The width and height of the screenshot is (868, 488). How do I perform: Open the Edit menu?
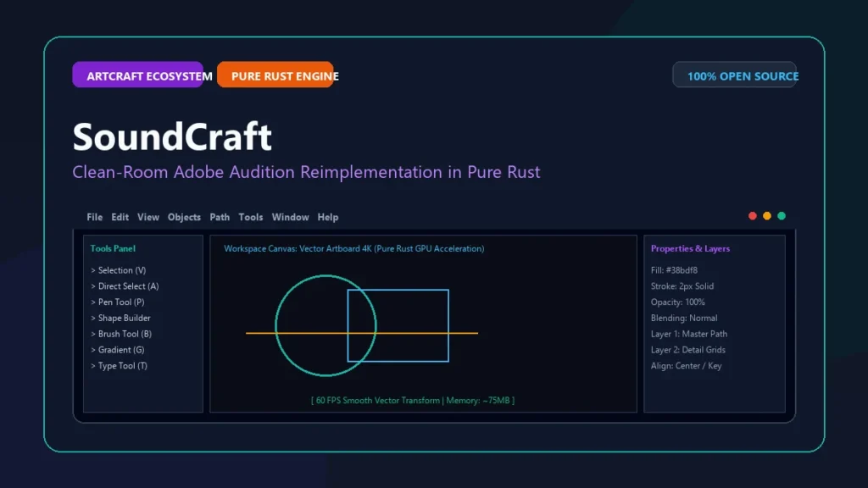[120, 218]
